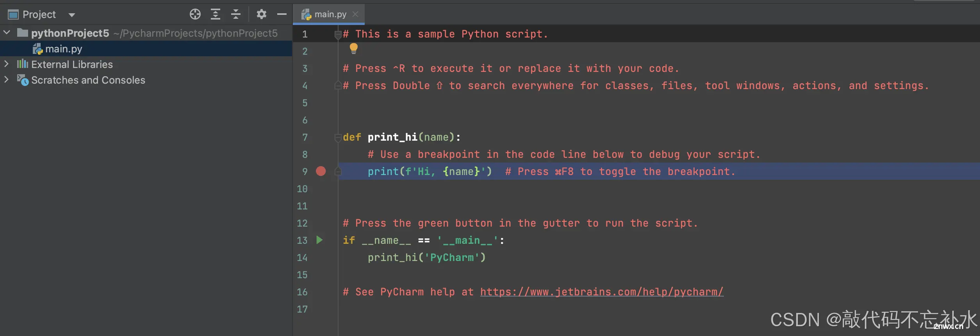Viewport: 980px width, 336px height.
Task: Click the External Libraries bars icon
Action: coord(23,64)
